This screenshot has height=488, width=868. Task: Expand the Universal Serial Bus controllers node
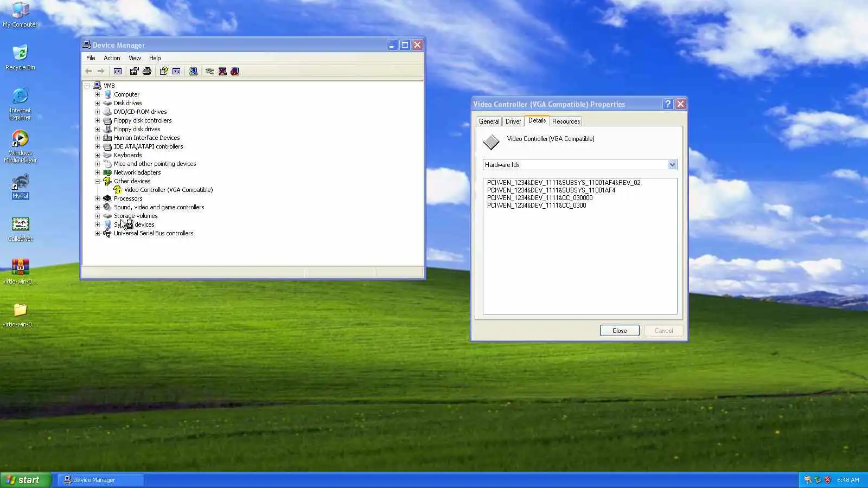pyautogui.click(x=97, y=233)
